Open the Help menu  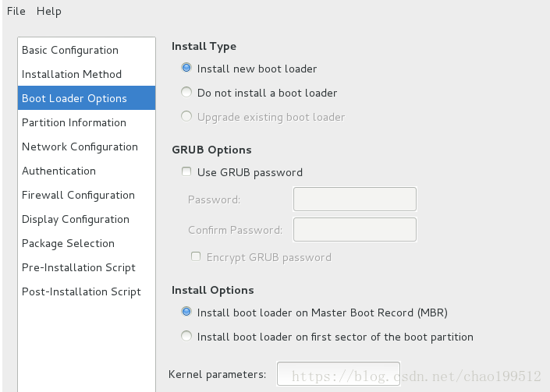tap(48, 11)
